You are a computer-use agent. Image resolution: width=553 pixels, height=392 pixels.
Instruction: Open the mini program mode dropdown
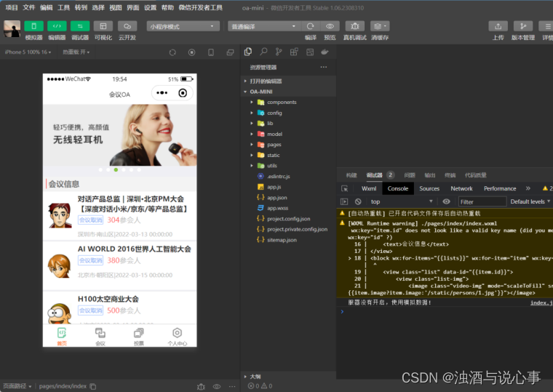tap(183, 26)
